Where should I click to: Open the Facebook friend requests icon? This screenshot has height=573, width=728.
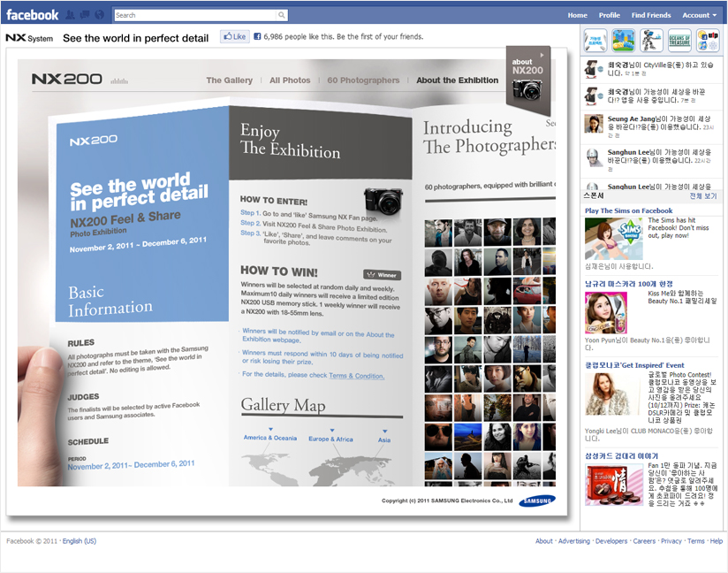[71, 15]
